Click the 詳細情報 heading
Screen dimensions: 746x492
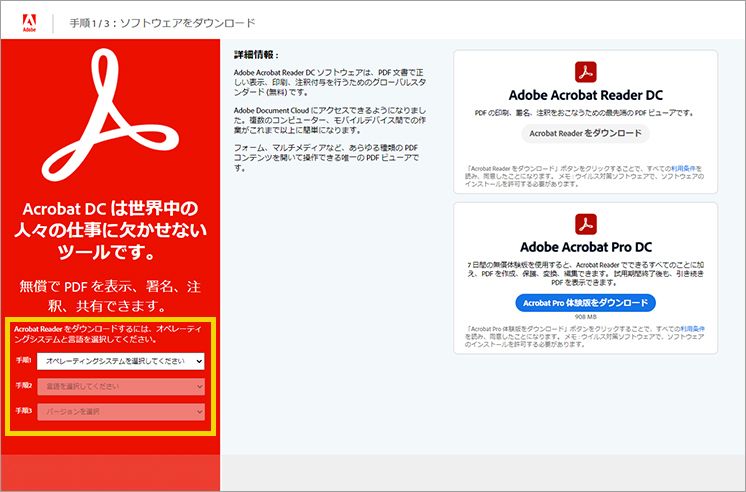point(256,55)
